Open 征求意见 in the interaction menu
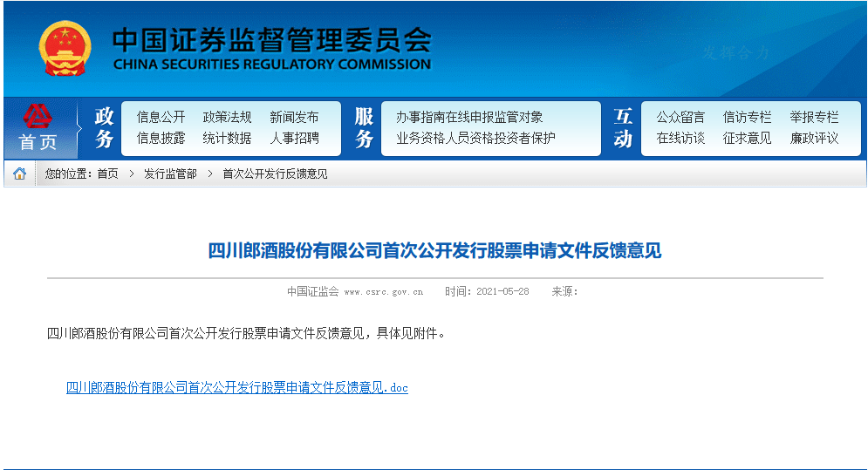This screenshot has height=470, width=868. click(747, 138)
